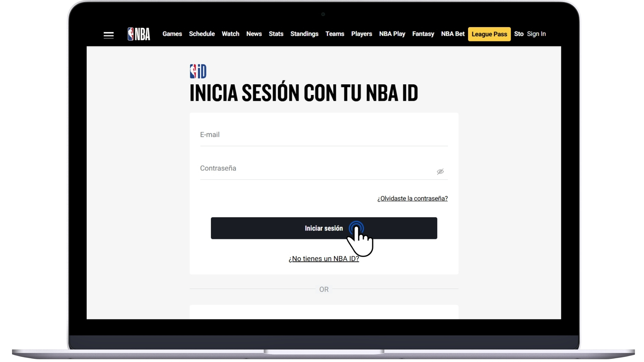The image size is (644, 362).
Task: Click the NBA logo in header
Action: (139, 34)
